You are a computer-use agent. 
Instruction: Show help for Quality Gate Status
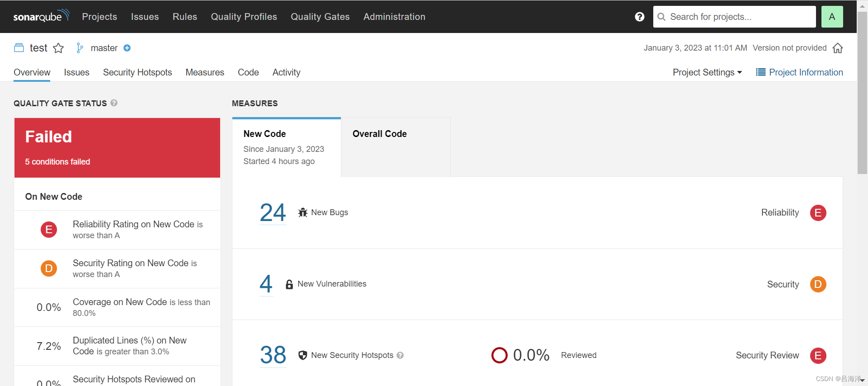pyautogui.click(x=114, y=103)
